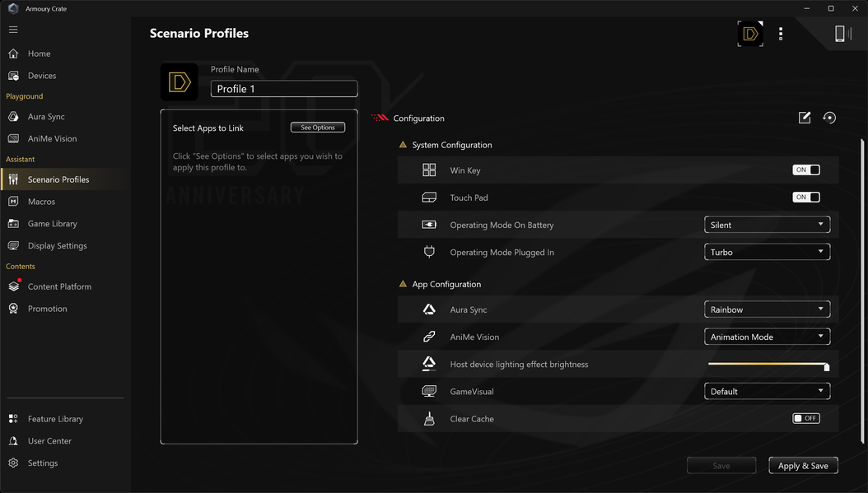This screenshot has height=493, width=868.
Task: Click the edit configuration pencil icon
Action: click(x=805, y=118)
